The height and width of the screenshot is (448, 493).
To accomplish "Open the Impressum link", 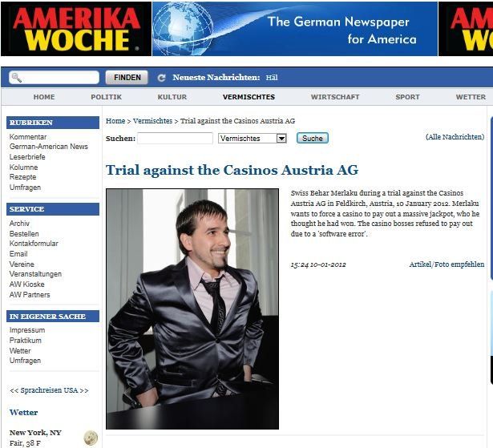I will pos(27,330).
